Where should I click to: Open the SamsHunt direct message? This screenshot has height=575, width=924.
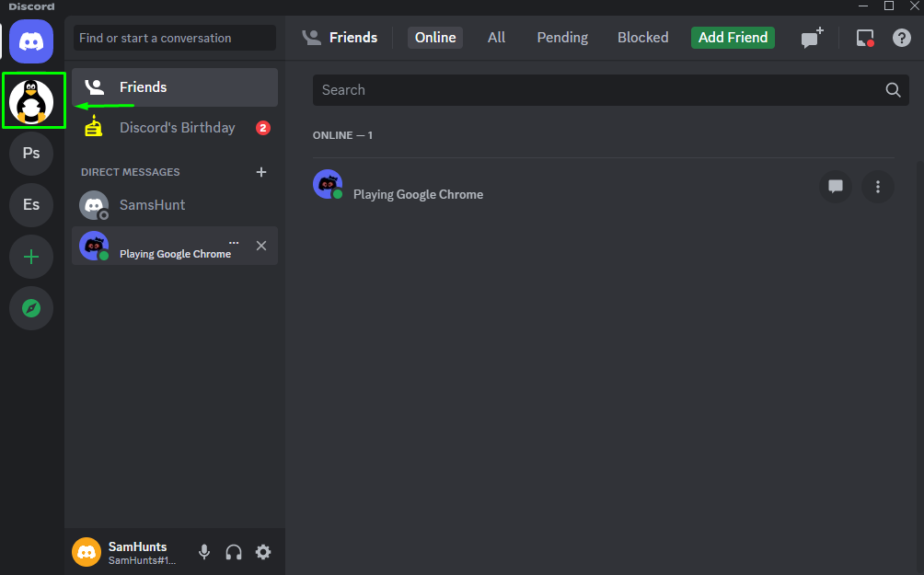click(175, 205)
